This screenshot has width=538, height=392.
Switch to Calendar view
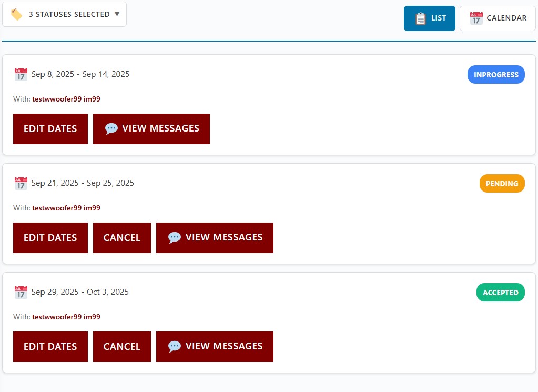point(498,18)
